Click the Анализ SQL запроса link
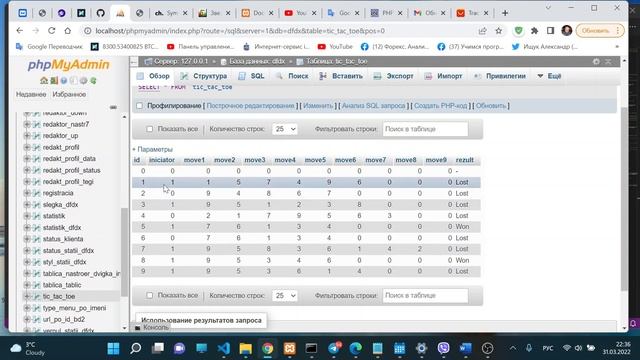The height and width of the screenshot is (360, 640). pos(373,106)
